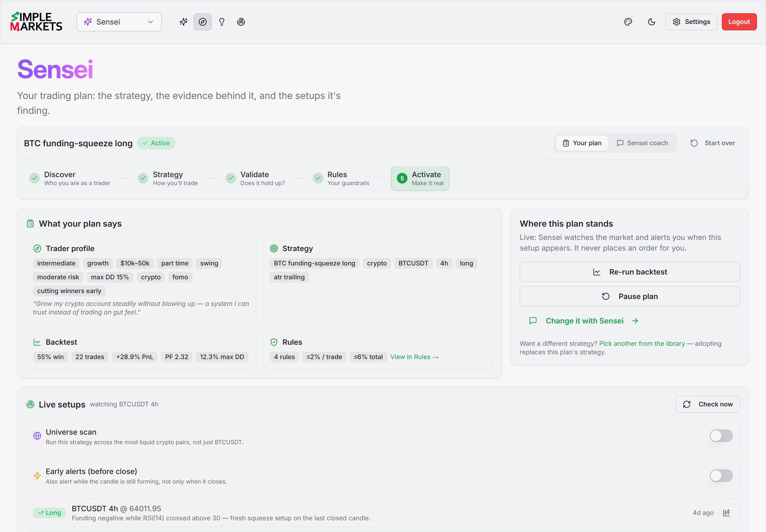
Task: Turn on Early alerts (before close)
Action: pyautogui.click(x=721, y=475)
